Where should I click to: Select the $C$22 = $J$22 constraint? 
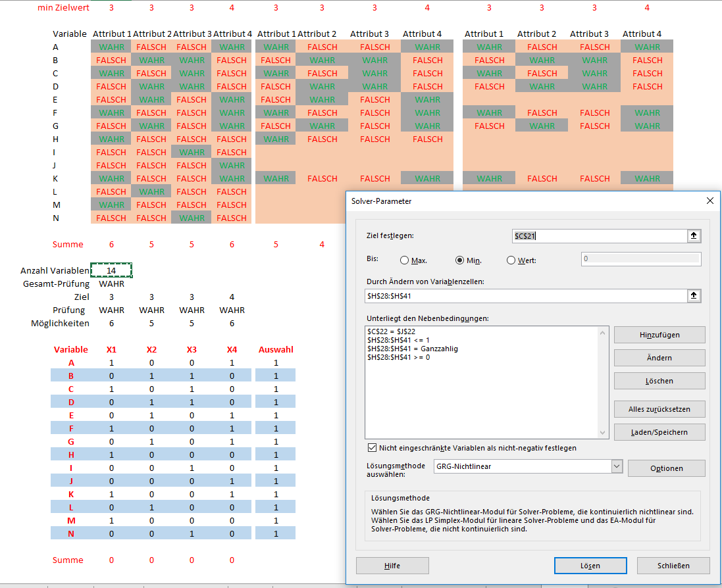tap(392, 331)
